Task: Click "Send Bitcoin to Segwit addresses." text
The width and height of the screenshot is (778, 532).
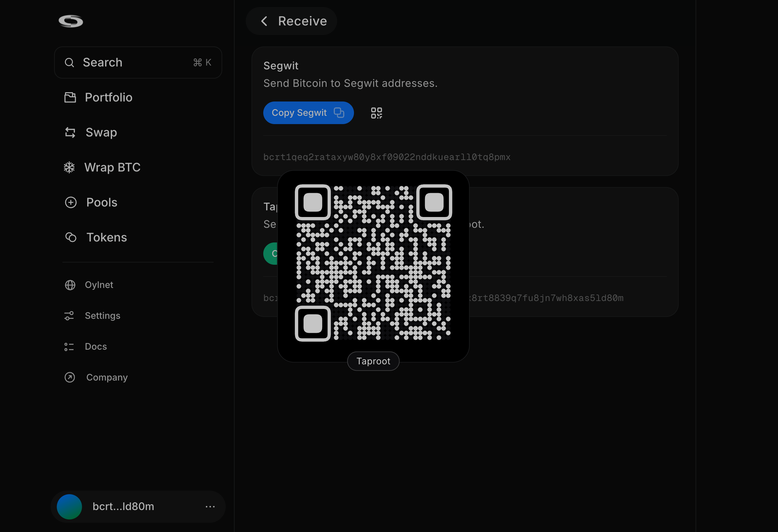Action: (x=350, y=83)
